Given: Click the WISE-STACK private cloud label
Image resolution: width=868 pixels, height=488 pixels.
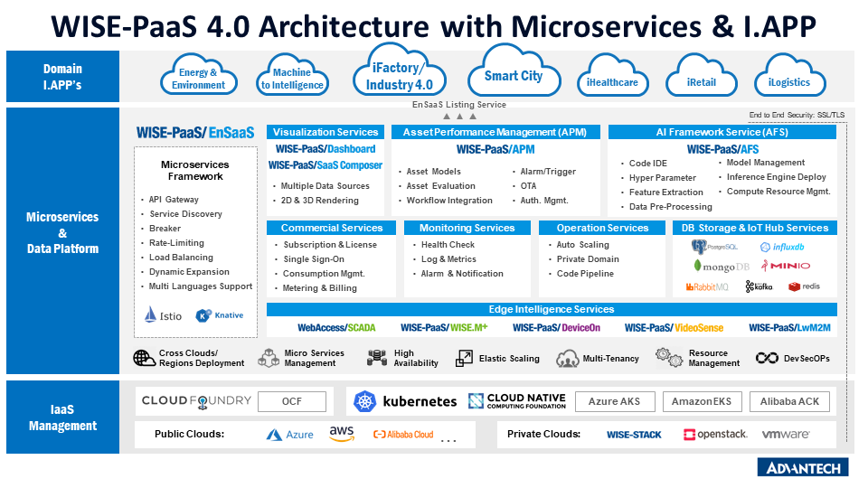Looking at the screenshot, I should tap(634, 435).
